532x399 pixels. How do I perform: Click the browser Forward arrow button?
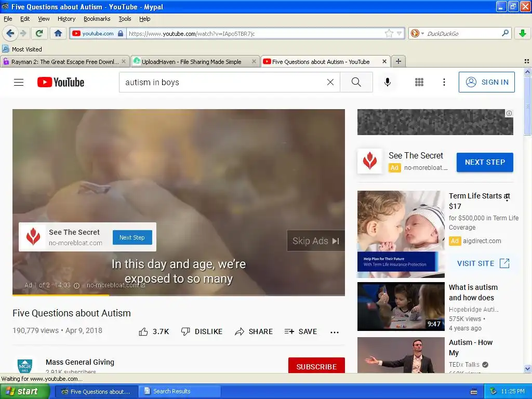pos(23,33)
